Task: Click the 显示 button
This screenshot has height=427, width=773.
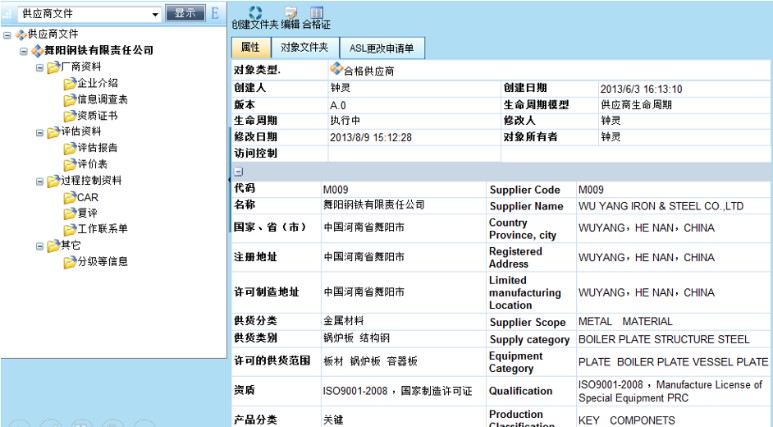Action: 185,13
